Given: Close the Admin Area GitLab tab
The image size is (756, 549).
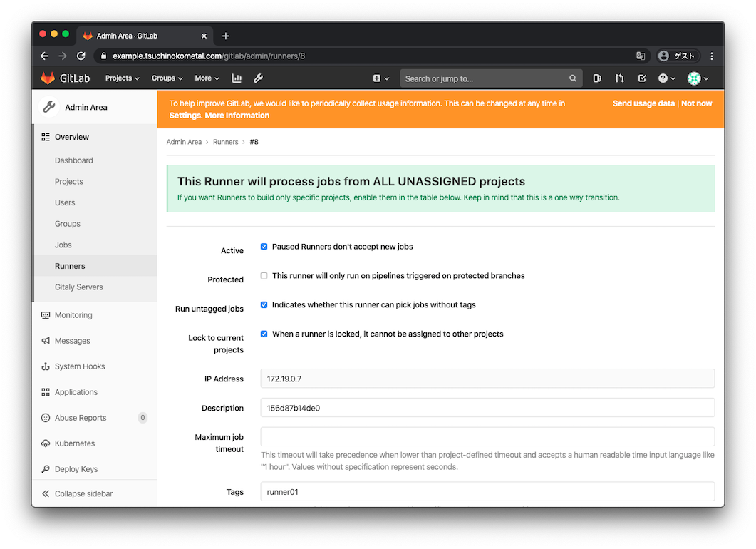Looking at the screenshot, I should tap(204, 36).
